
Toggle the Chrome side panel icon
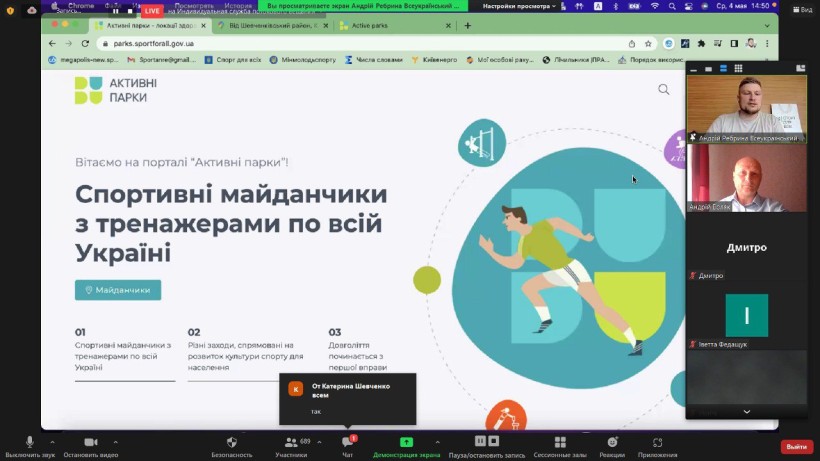pyautogui.click(x=734, y=44)
